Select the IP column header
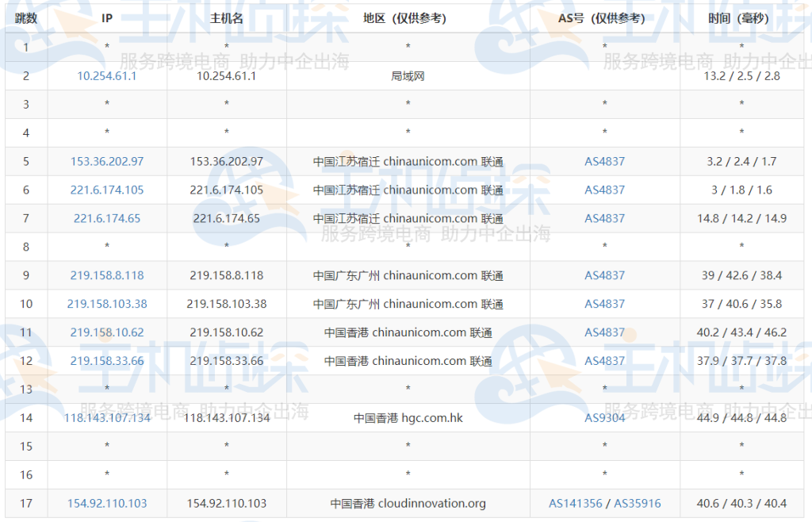 point(106,18)
